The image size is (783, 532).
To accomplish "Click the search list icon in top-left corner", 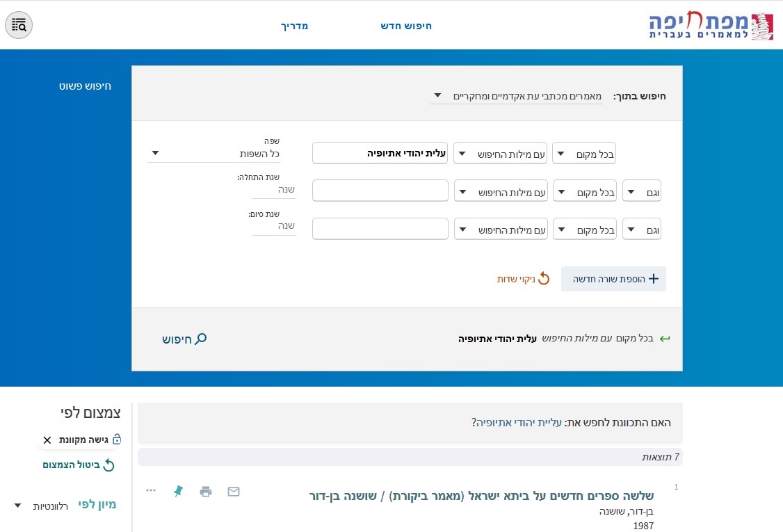I will click(x=19, y=25).
